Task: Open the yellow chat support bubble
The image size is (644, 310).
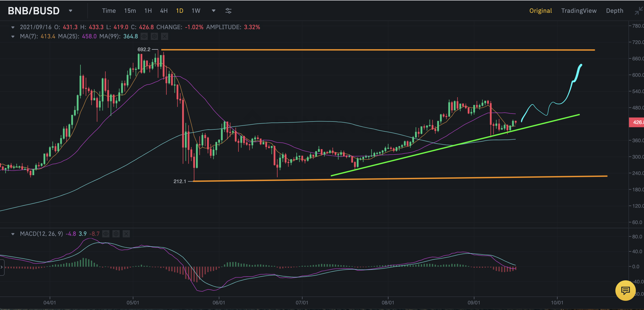Action: pos(625,290)
